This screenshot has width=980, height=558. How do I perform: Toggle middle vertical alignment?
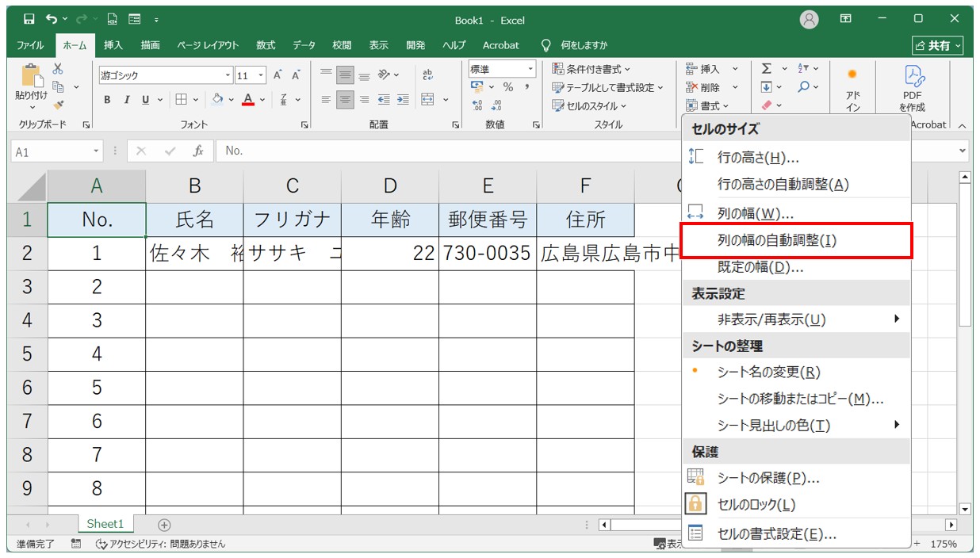345,75
